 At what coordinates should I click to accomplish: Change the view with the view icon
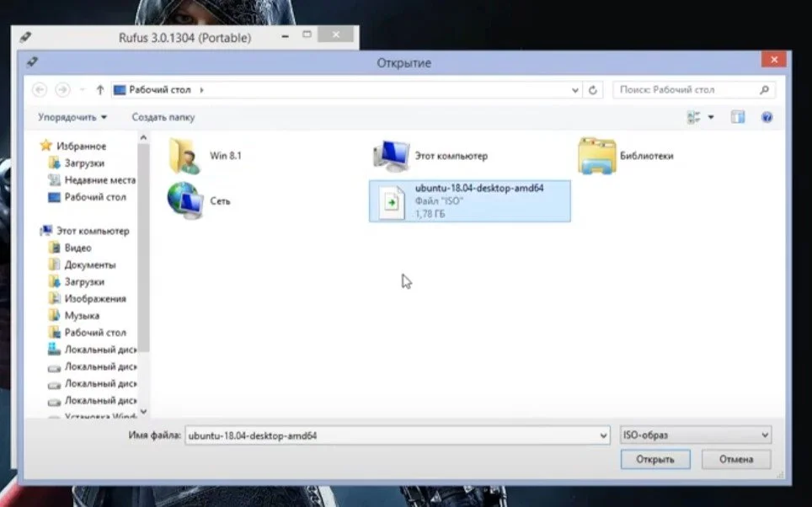[x=694, y=118]
